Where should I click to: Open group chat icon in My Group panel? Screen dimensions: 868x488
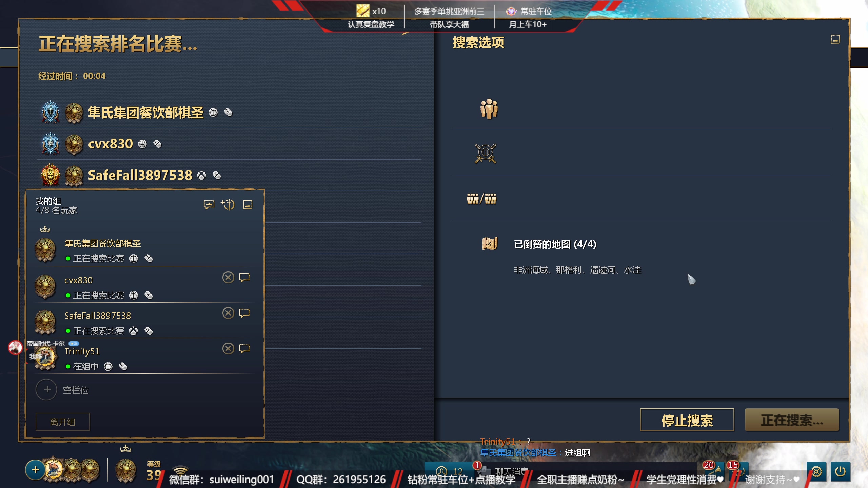(209, 205)
